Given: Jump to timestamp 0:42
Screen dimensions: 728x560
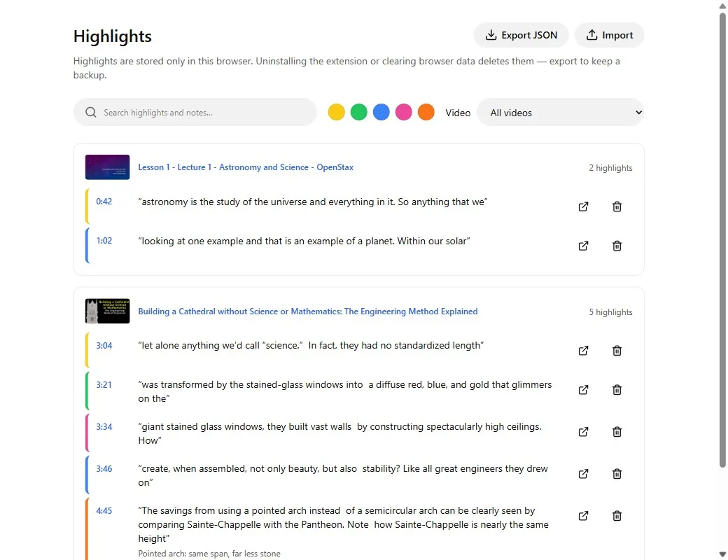Looking at the screenshot, I should pos(104,202).
